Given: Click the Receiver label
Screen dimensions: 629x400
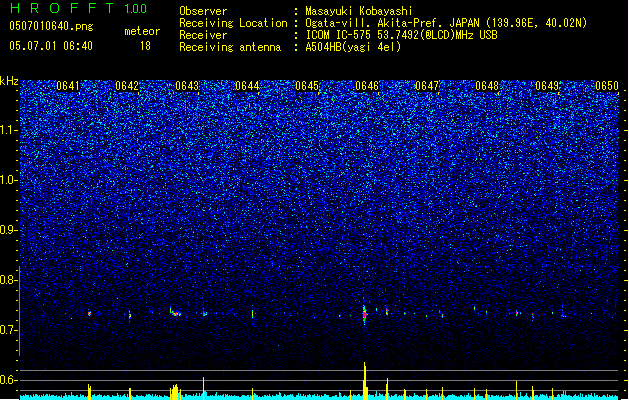Looking at the screenshot, I should (x=203, y=35).
